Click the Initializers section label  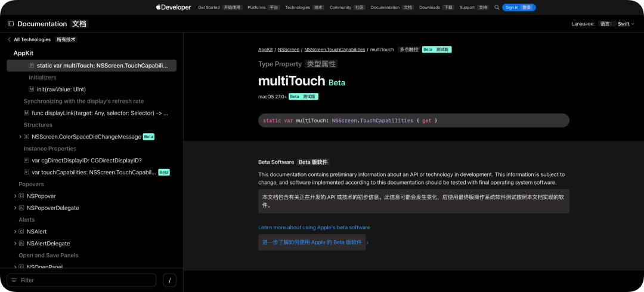tap(42, 77)
